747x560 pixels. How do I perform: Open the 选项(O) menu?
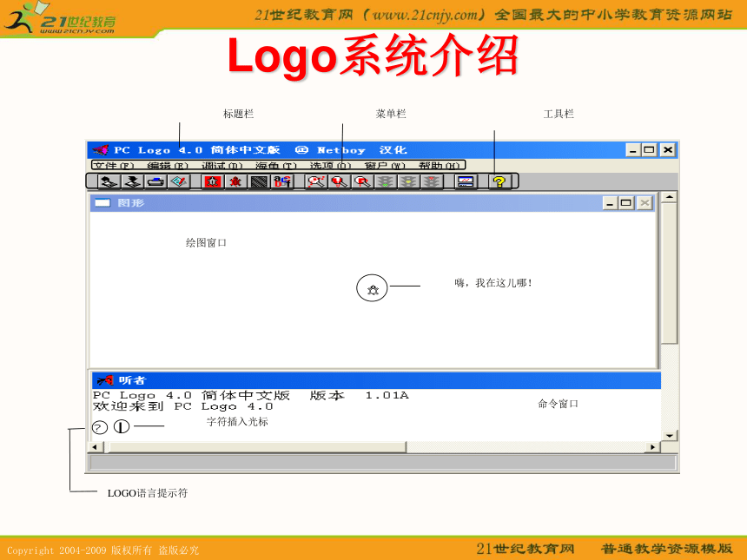[331, 166]
